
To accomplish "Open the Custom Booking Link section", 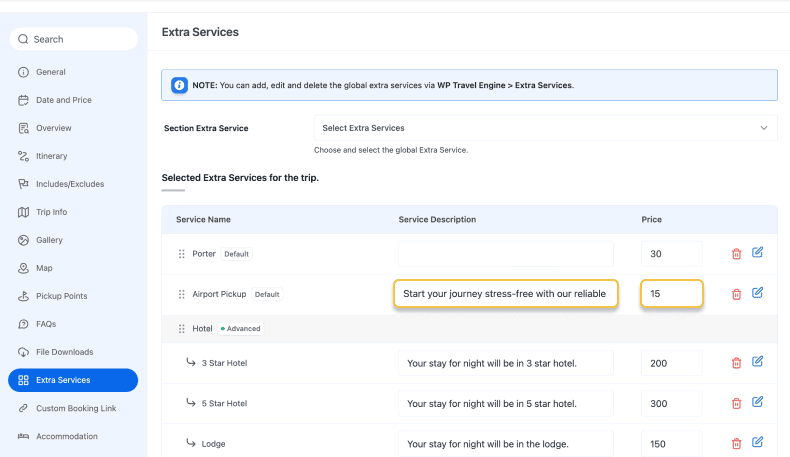I will (76, 408).
